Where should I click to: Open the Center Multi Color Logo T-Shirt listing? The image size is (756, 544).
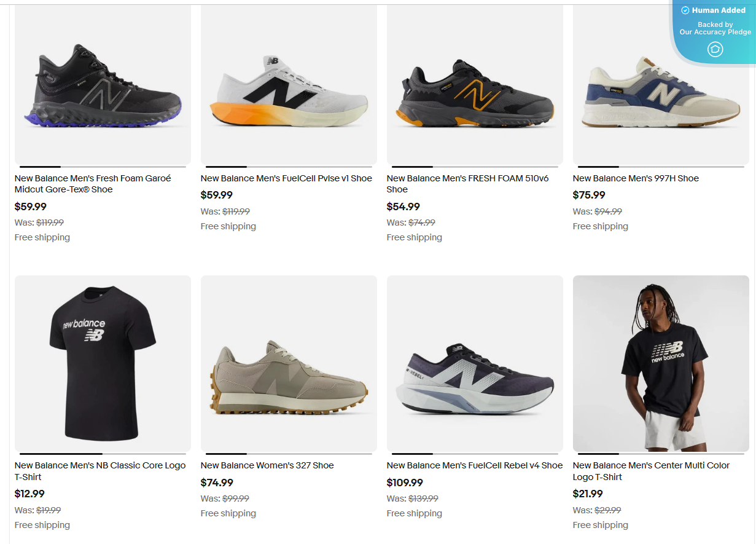coord(651,471)
